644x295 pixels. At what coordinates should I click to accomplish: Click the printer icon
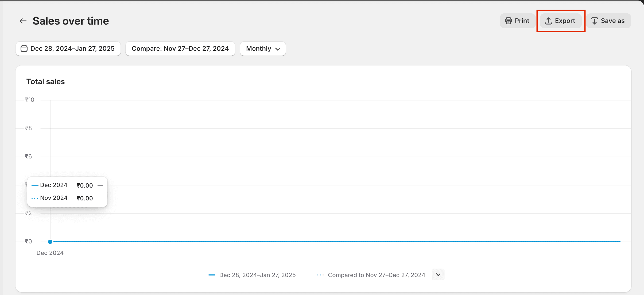[x=508, y=21]
